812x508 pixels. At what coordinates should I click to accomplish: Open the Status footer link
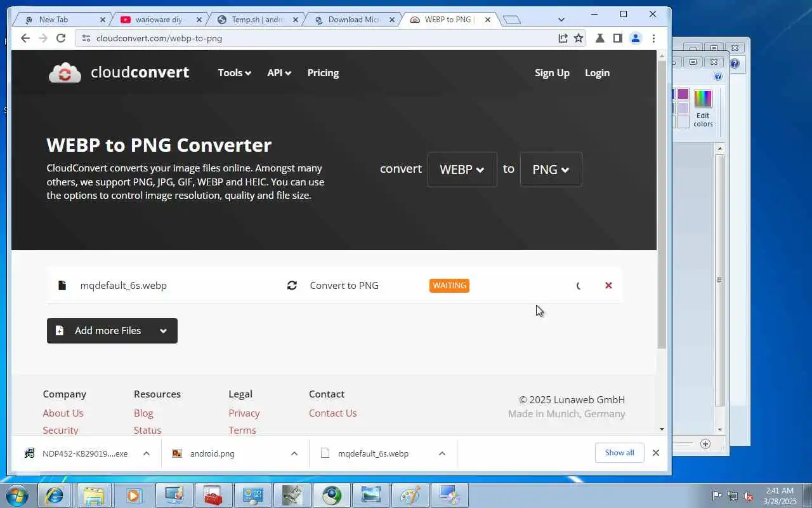tap(147, 430)
